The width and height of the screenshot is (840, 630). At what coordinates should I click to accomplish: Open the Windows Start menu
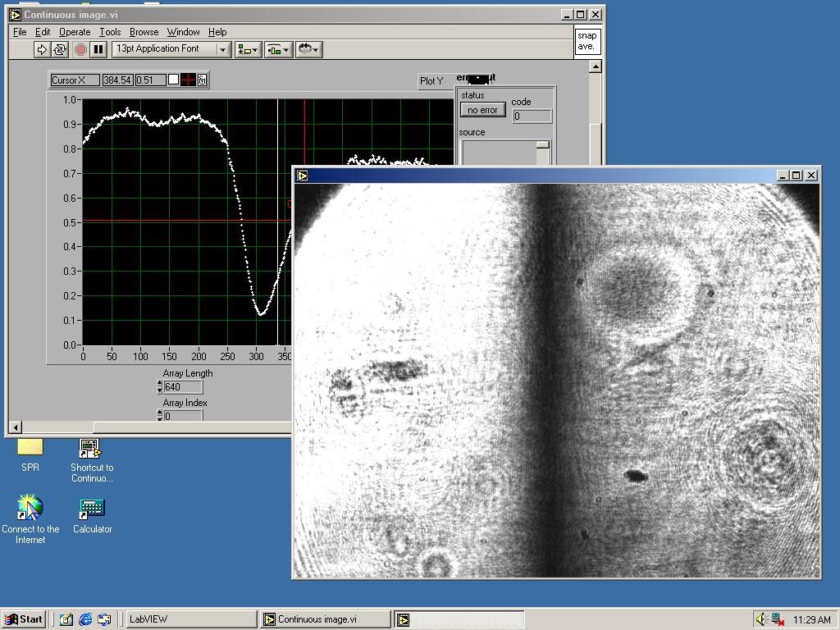pyautogui.click(x=23, y=619)
